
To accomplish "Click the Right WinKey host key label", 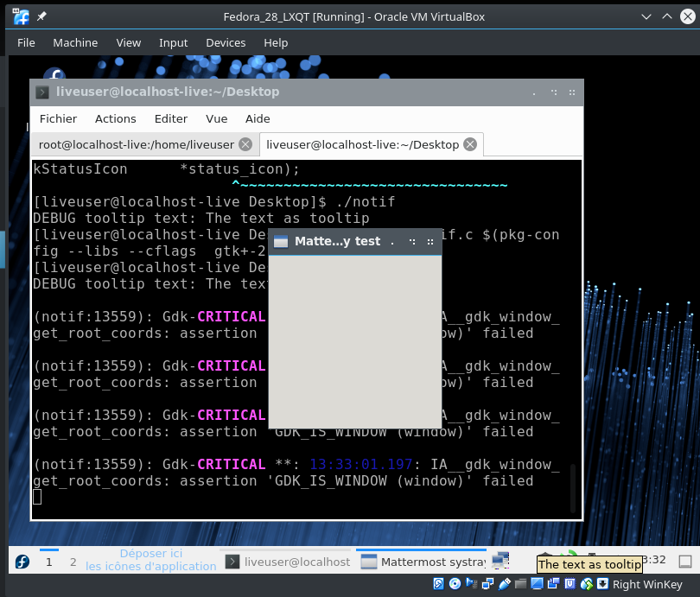I will (647, 584).
